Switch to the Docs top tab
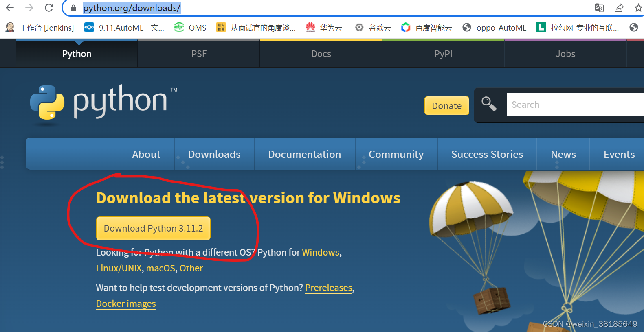 point(321,54)
